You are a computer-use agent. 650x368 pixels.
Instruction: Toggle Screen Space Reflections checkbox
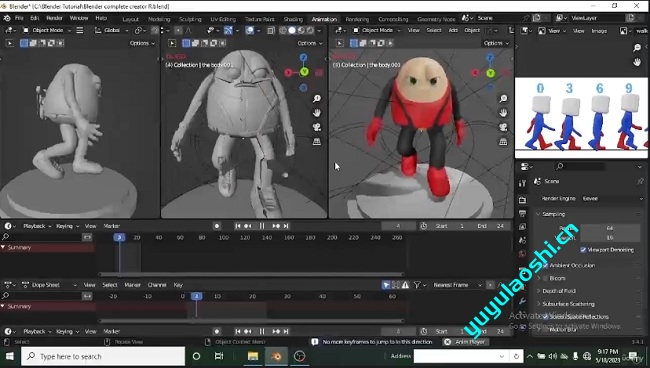coord(545,317)
